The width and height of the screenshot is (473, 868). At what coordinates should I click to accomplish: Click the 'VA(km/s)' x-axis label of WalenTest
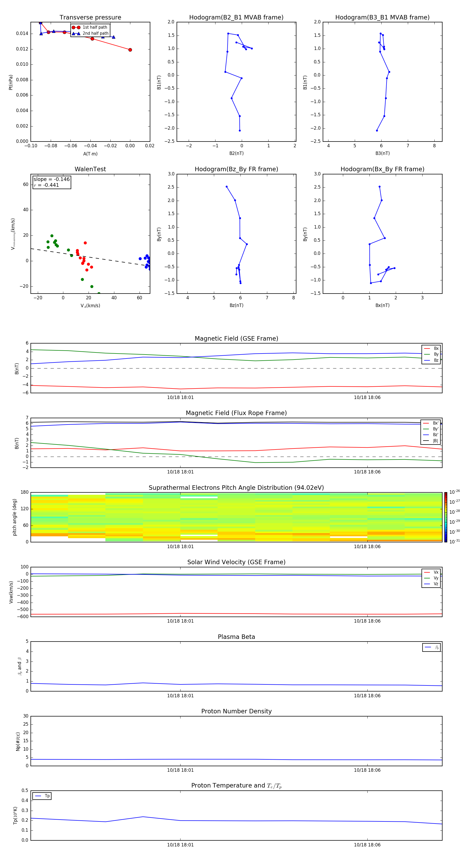tap(90, 306)
